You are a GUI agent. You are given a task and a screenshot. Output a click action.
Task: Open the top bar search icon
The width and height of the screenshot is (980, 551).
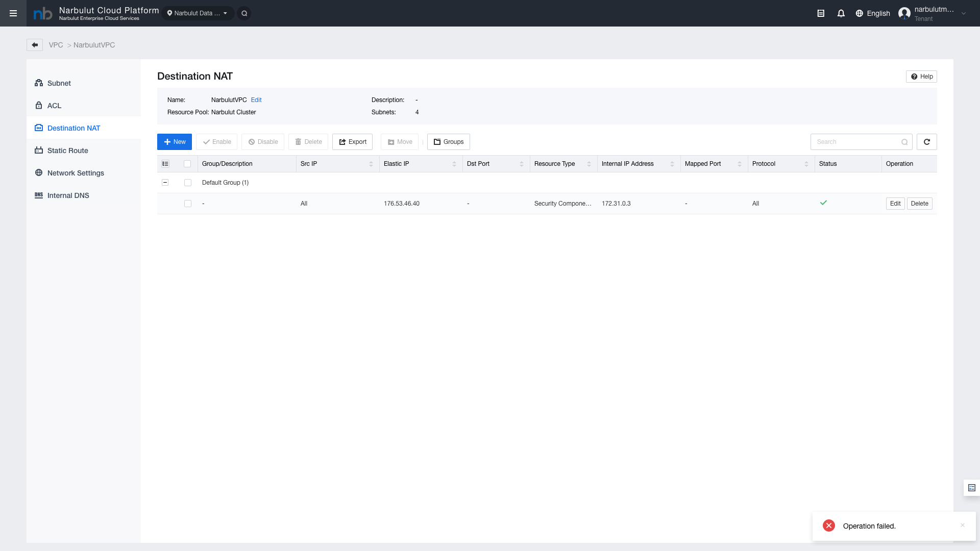[244, 13]
